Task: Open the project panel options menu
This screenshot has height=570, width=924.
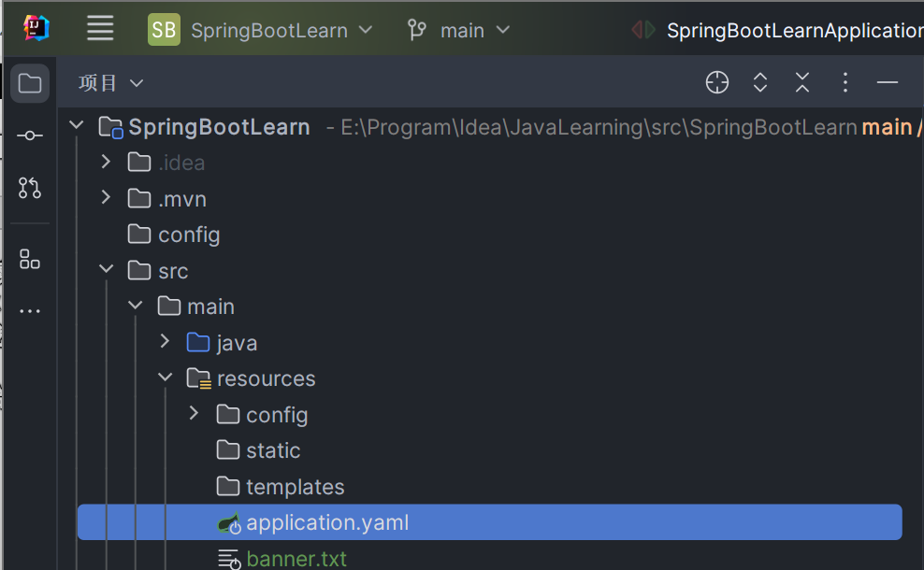Action: pos(845,82)
